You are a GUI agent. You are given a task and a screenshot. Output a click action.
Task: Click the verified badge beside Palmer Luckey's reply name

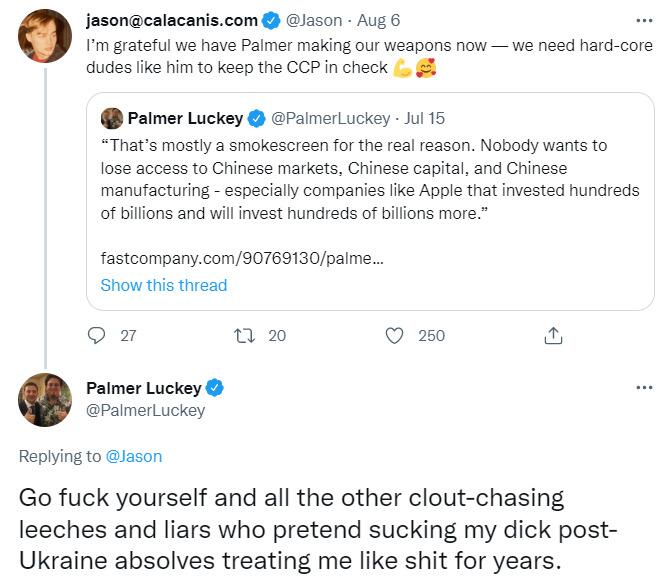(x=215, y=388)
